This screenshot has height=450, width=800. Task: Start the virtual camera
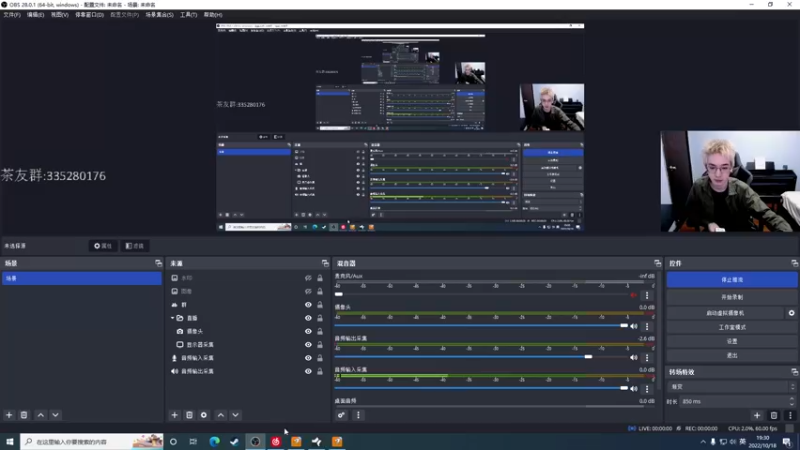click(x=725, y=313)
